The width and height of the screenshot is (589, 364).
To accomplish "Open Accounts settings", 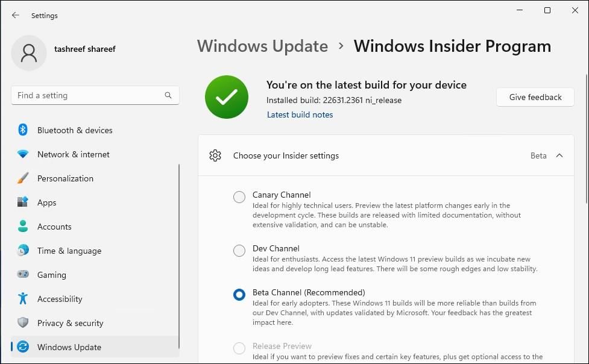I will [x=54, y=227].
